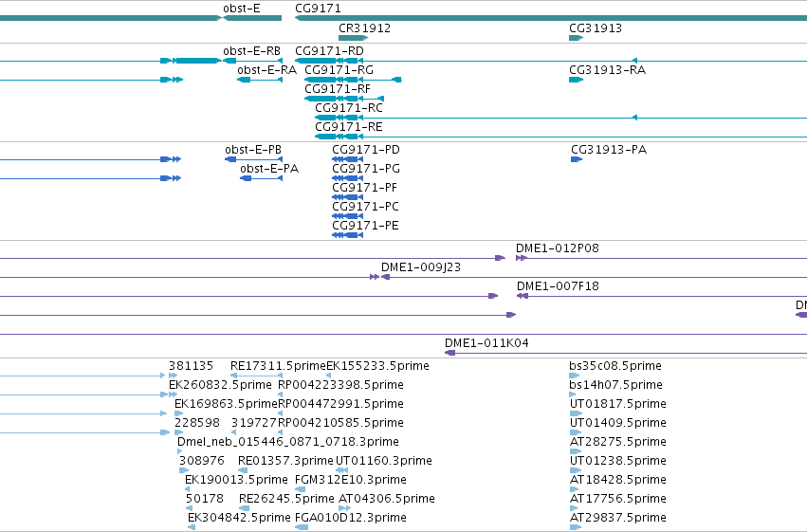Select transcript CG31913-RA
The height and width of the screenshot is (532, 807).
(x=607, y=70)
